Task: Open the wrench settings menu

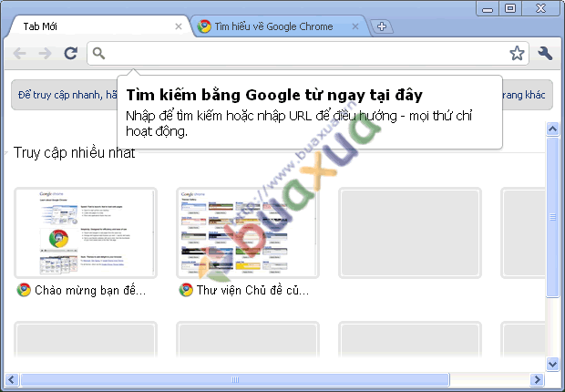Action: (545, 54)
